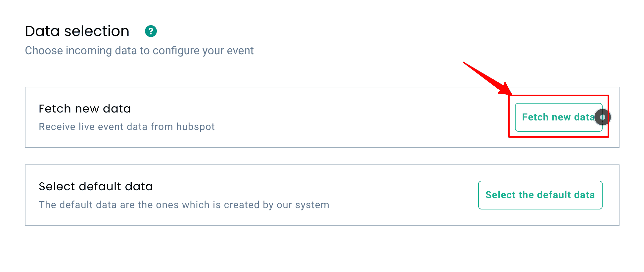The height and width of the screenshot is (272, 644).
Task: Select the default data
Action: click(x=540, y=195)
